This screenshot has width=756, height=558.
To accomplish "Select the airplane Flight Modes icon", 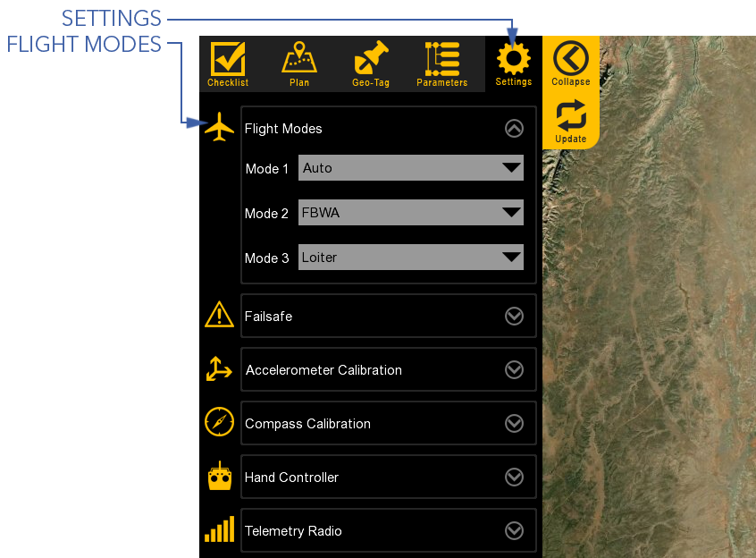I will pos(219,124).
